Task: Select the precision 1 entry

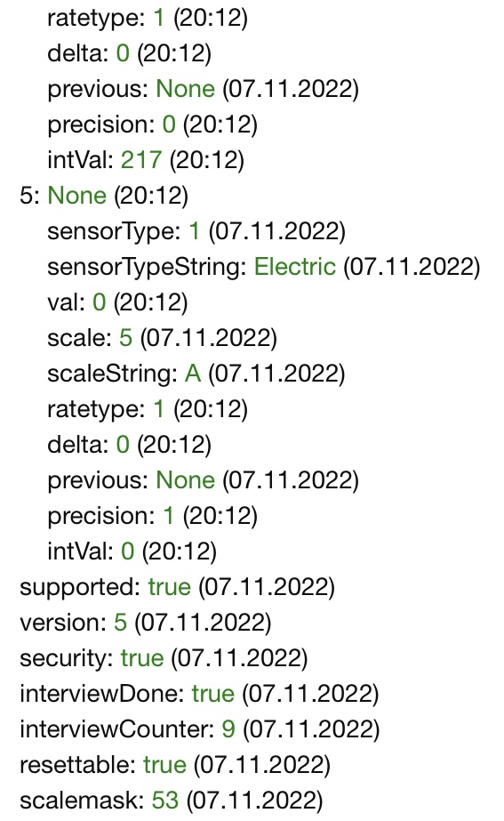Action: point(152,516)
